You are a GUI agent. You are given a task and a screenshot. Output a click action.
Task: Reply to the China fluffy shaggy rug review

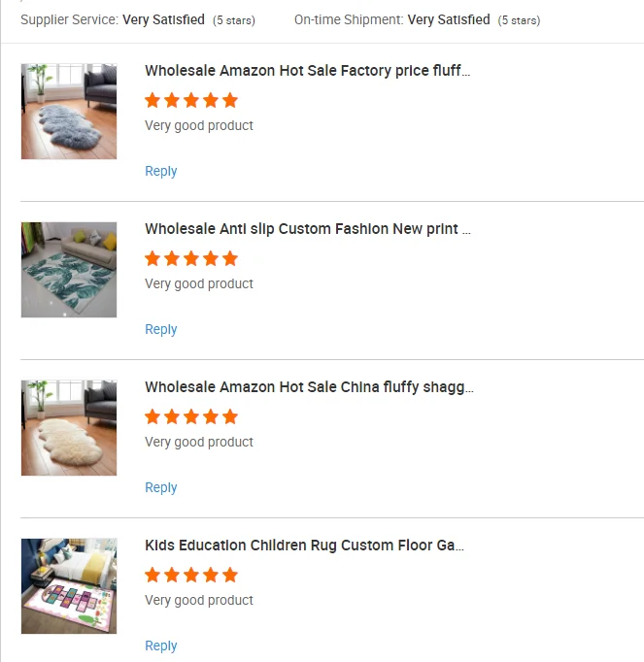click(x=161, y=487)
